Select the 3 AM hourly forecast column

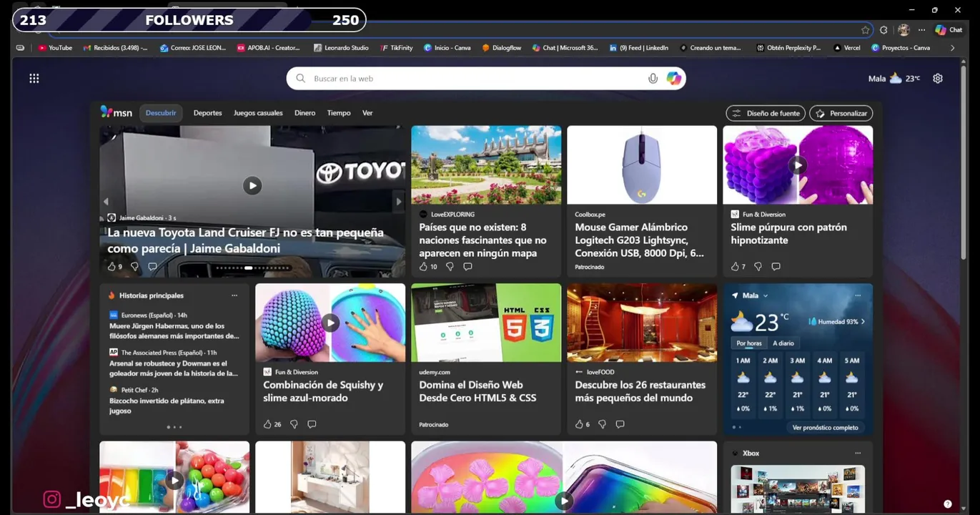[798, 386]
